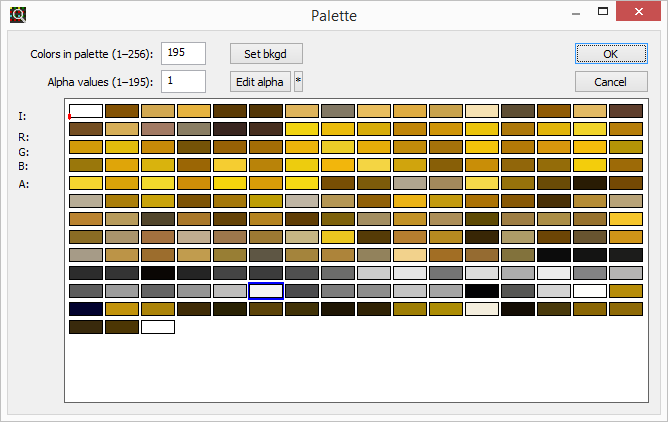Select the second brown swatch in last row
The image size is (668, 422).
click(x=122, y=327)
